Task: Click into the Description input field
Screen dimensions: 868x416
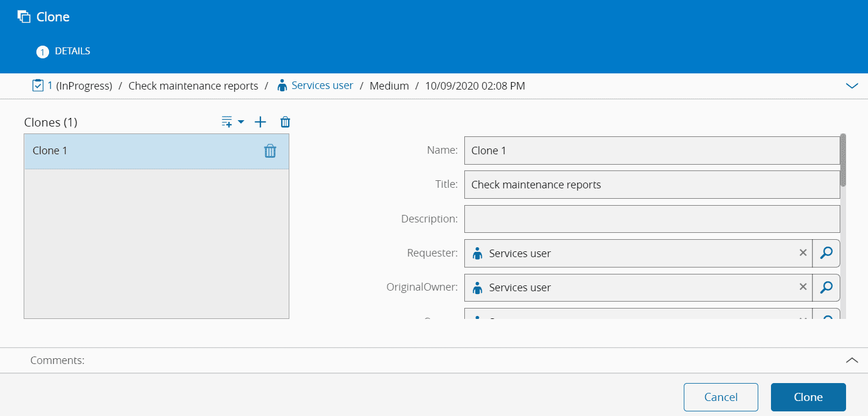Action: pyautogui.click(x=651, y=219)
